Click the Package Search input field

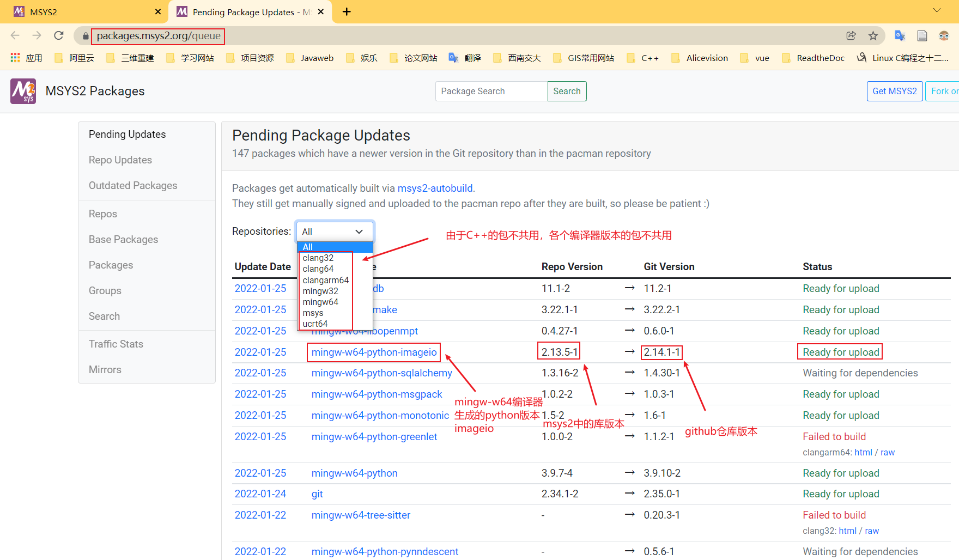pos(491,91)
